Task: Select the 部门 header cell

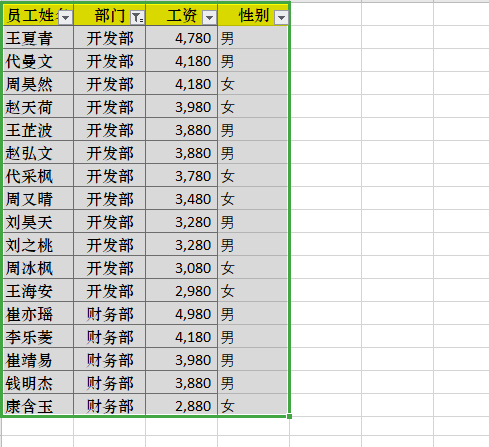Action: (x=110, y=15)
